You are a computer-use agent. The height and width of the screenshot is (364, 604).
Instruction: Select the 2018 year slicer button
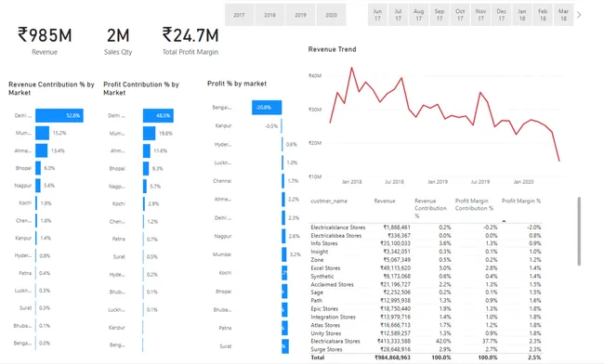[x=269, y=15]
